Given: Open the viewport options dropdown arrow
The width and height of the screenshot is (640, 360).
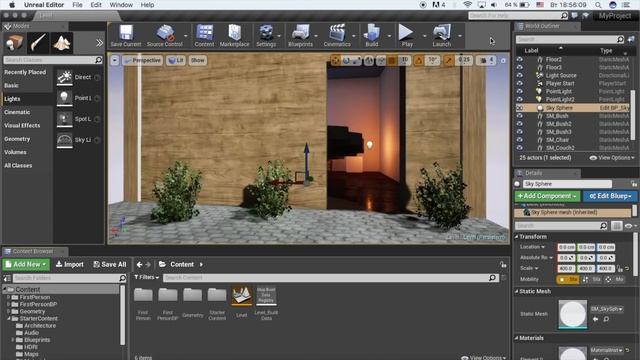Looking at the screenshot, I should click(115, 60).
